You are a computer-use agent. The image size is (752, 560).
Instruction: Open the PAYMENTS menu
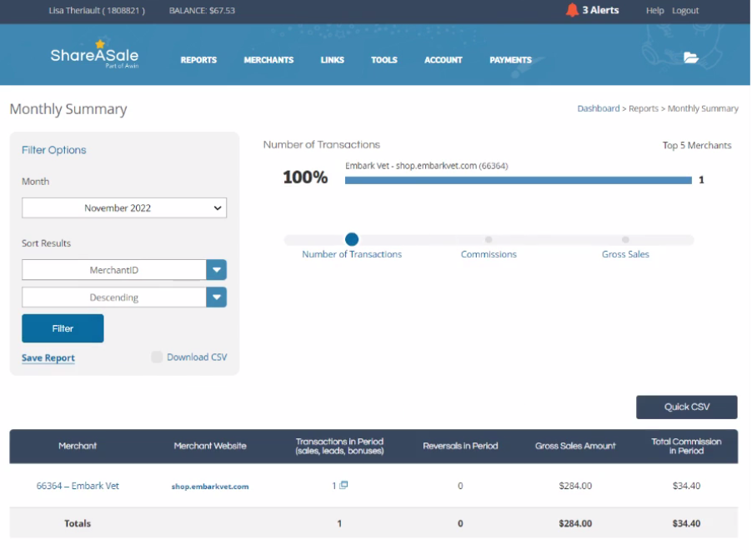510,60
